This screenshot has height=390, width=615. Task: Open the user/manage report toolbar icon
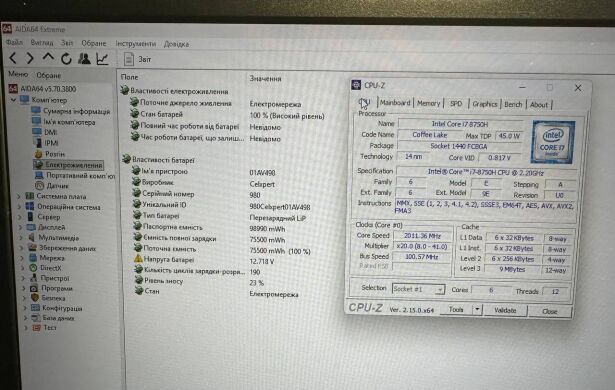point(84,58)
